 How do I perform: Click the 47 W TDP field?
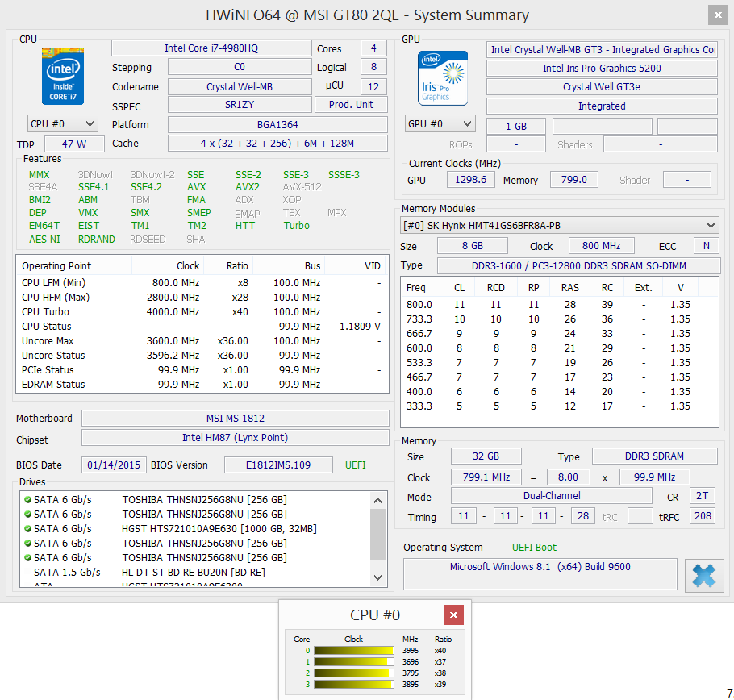click(x=74, y=144)
